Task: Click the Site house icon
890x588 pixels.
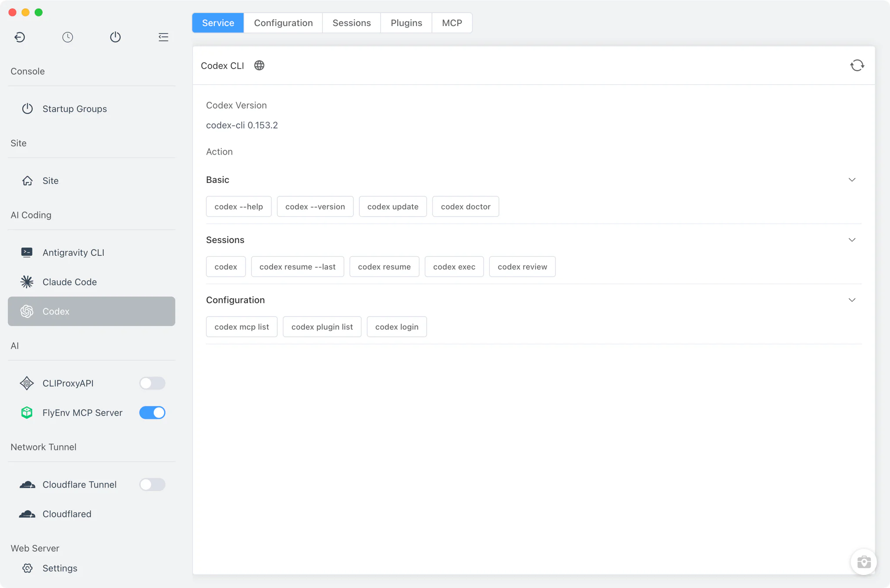Action: [x=27, y=181]
